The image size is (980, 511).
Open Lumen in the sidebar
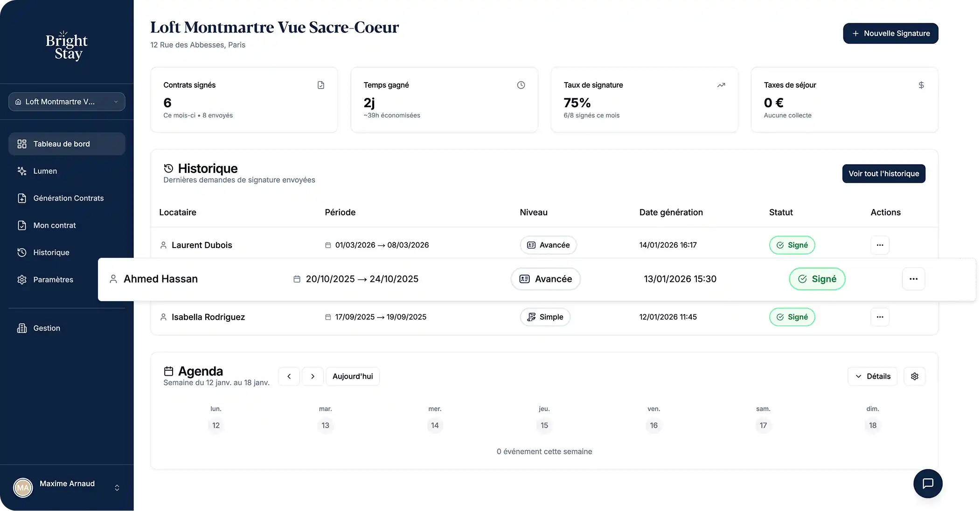[x=45, y=171]
